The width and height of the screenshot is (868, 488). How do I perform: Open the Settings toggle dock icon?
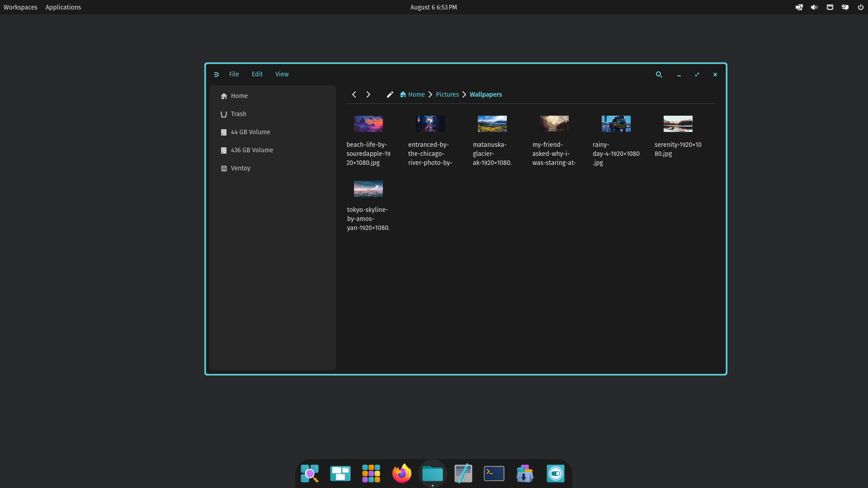click(x=556, y=474)
